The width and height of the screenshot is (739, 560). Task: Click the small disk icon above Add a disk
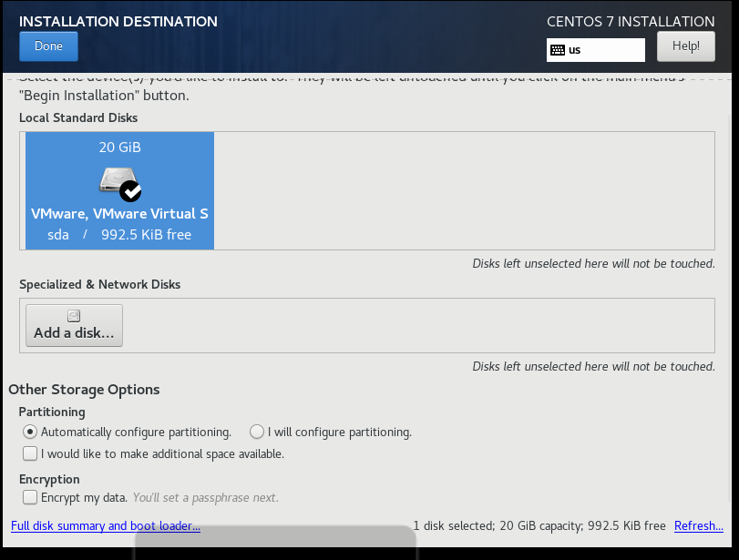tap(74, 316)
